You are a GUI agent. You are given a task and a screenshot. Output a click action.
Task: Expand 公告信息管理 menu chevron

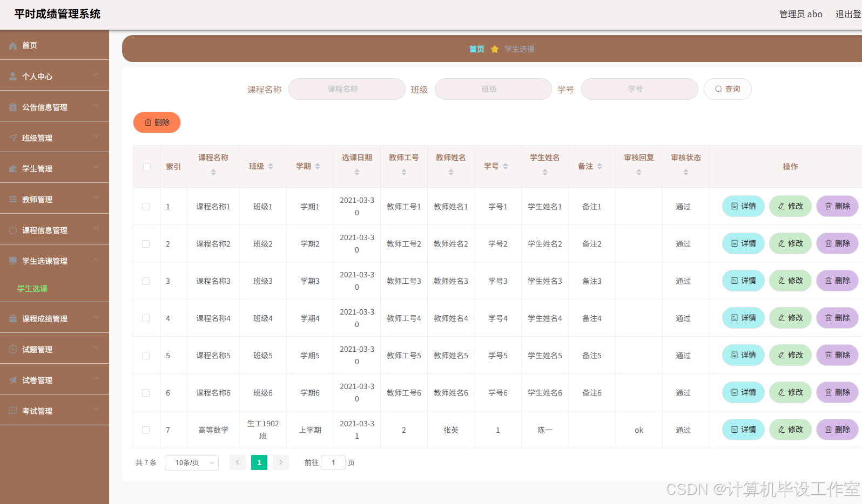point(96,105)
